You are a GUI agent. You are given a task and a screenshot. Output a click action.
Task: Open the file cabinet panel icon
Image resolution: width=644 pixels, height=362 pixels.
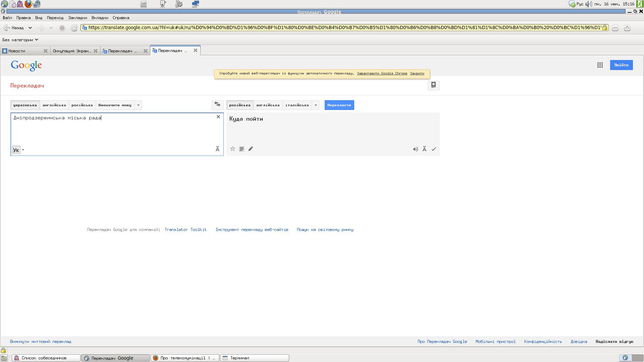coord(144,4)
